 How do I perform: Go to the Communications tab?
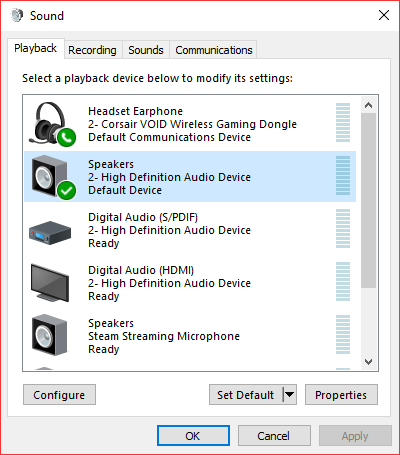coord(214,50)
